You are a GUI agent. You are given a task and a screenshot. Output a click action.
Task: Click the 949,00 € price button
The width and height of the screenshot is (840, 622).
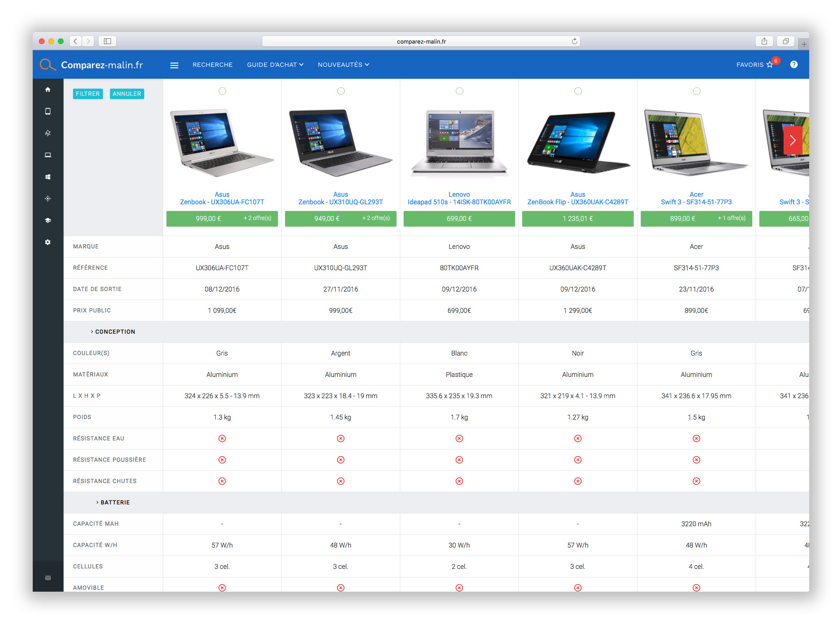[x=341, y=219]
